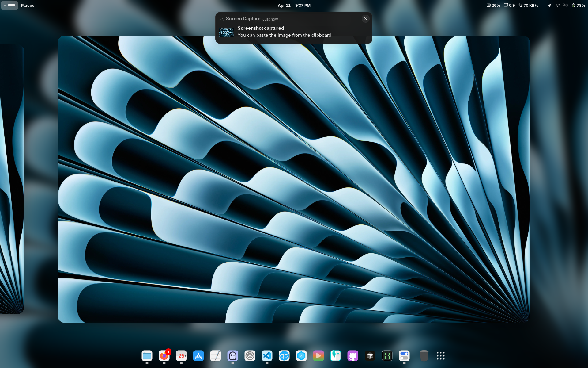The height and width of the screenshot is (368, 588).
Task: Open the blue hexagon monitor app icon
Action: click(301, 356)
